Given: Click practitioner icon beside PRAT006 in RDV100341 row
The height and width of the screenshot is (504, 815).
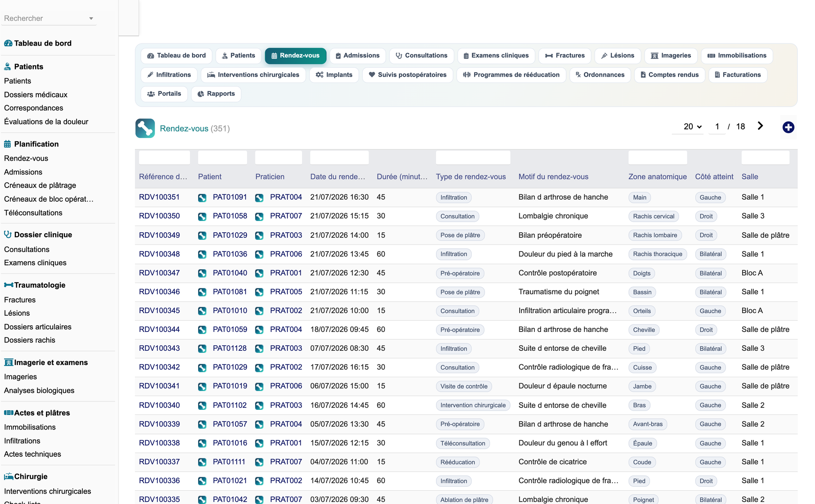Looking at the screenshot, I should click(x=259, y=386).
